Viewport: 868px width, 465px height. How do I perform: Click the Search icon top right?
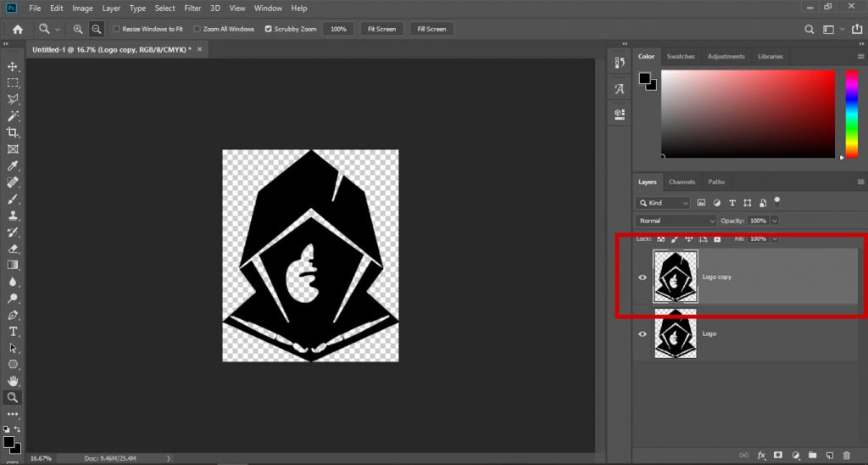810,30
